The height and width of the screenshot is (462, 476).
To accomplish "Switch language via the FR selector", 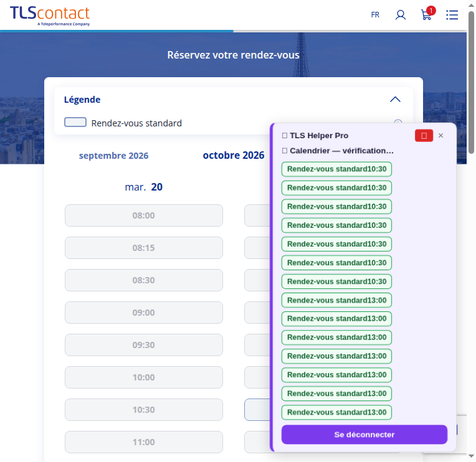I will (375, 14).
